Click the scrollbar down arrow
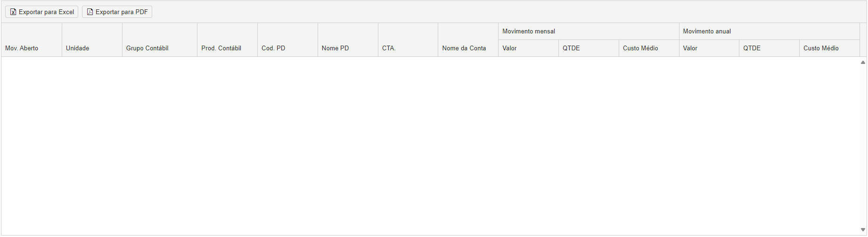 pos(863,230)
